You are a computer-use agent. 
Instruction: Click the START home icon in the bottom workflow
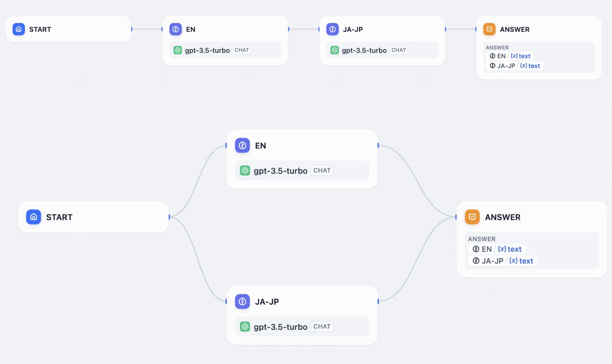click(33, 217)
